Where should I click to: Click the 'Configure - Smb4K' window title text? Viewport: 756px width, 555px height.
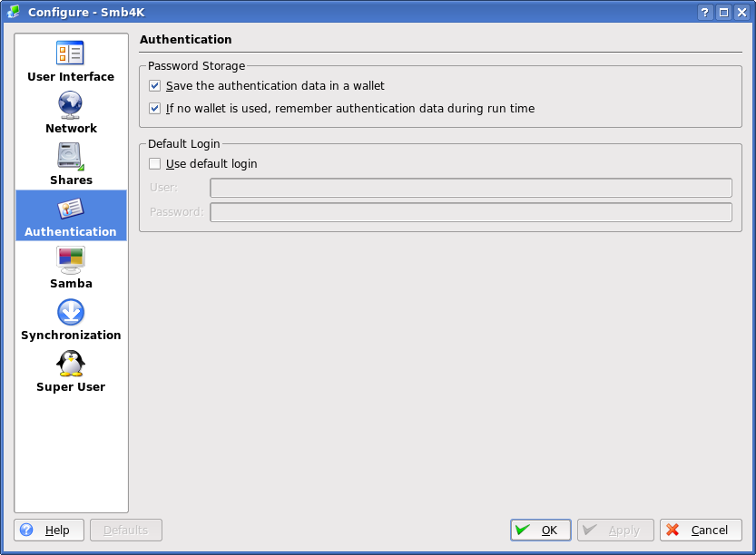click(86, 12)
